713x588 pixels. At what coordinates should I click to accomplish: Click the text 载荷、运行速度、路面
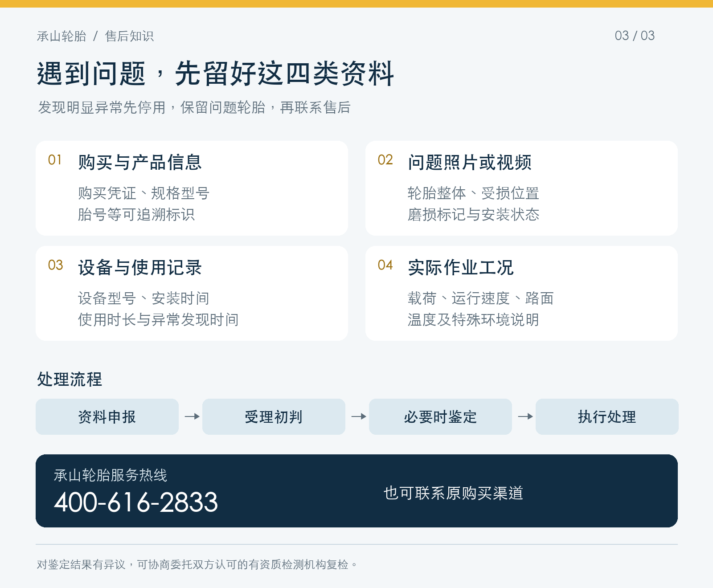coord(481,298)
